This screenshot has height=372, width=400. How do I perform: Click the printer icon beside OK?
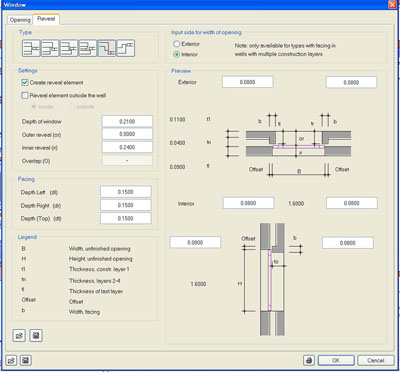pos(309,360)
